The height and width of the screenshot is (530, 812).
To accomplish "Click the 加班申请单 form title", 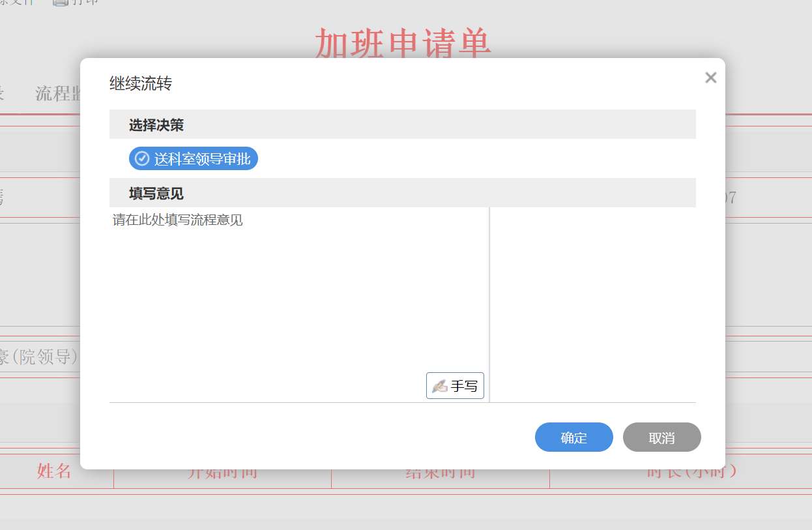I will (x=403, y=43).
